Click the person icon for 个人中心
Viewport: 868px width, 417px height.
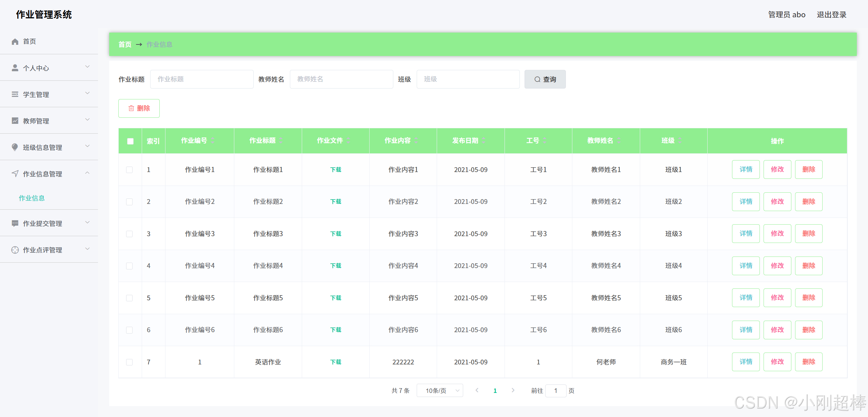coord(15,68)
